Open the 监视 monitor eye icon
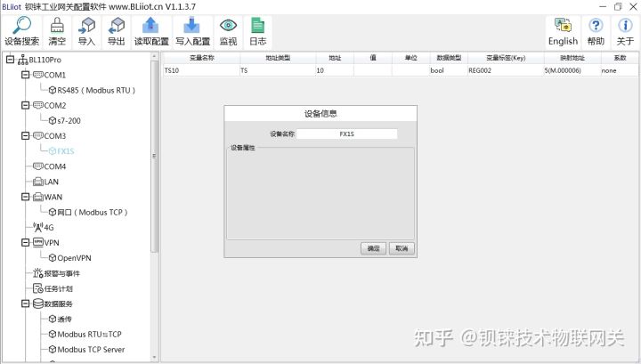Viewport: 641px width, 364px height. pos(228,25)
